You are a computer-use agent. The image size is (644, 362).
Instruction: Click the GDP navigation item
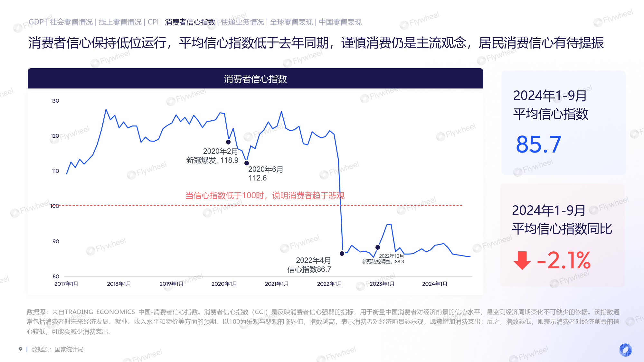[36, 22]
